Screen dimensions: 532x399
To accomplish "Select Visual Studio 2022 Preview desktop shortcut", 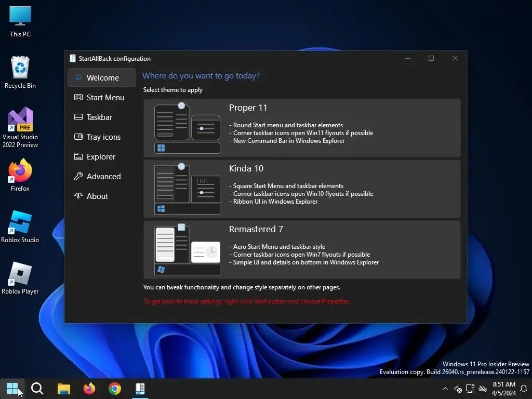I will point(20,128).
